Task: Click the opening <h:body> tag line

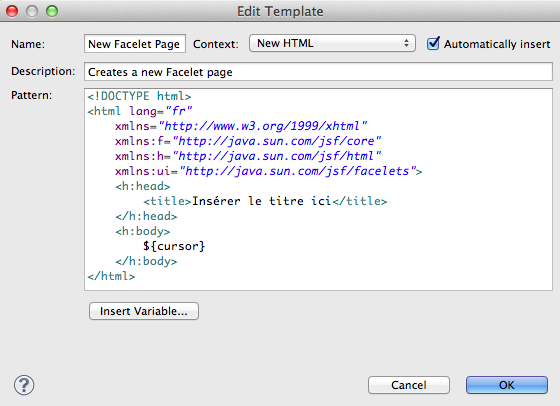Action: 142,231
